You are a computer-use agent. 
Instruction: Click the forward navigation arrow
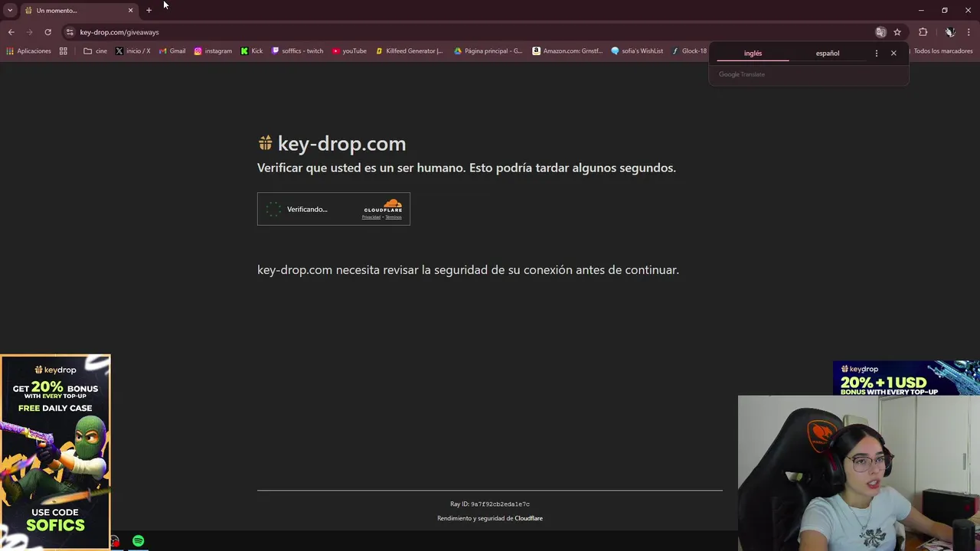pos(29,32)
